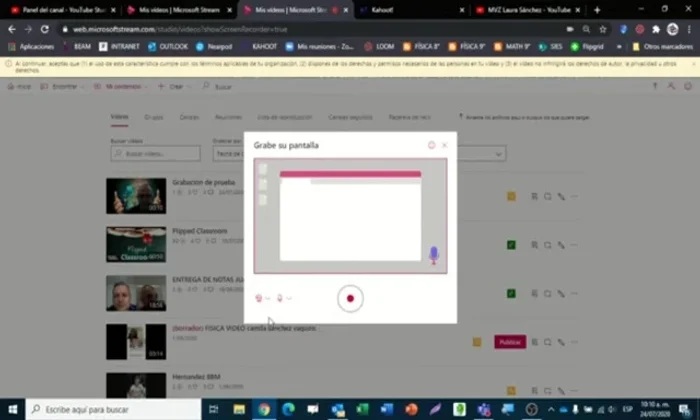This screenshot has width=700, height=420.
Task: Open Excel from the taskbar
Action: pos(362,409)
